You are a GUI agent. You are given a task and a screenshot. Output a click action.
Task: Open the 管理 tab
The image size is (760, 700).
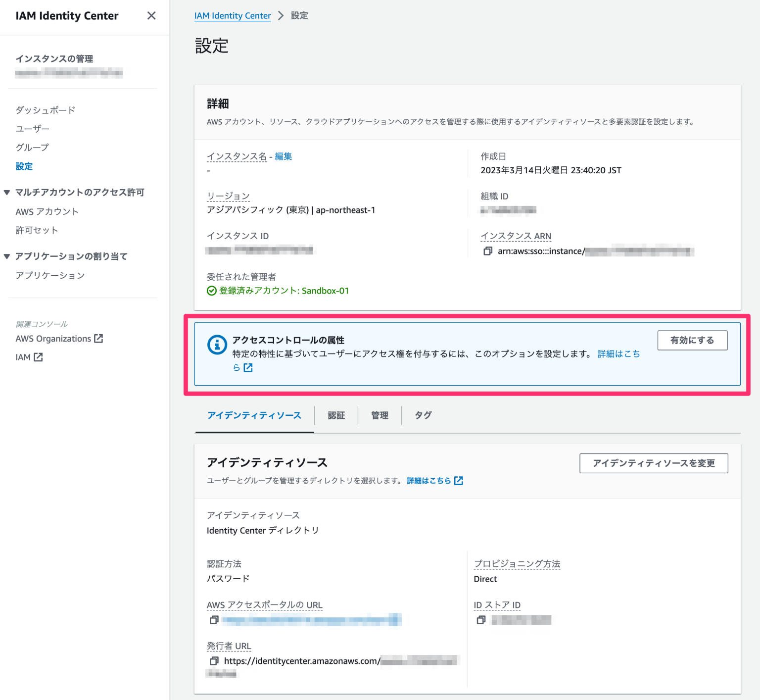click(x=379, y=415)
